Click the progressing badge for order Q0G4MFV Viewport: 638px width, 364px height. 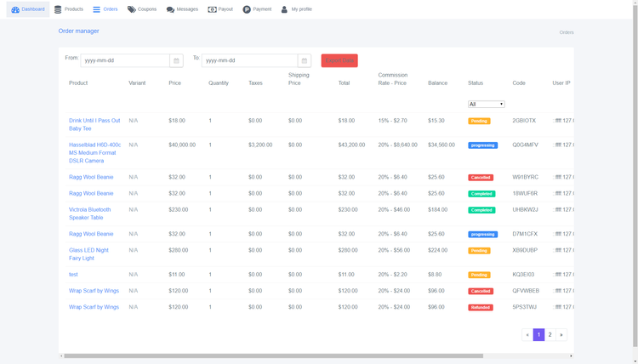tap(482, 145)
